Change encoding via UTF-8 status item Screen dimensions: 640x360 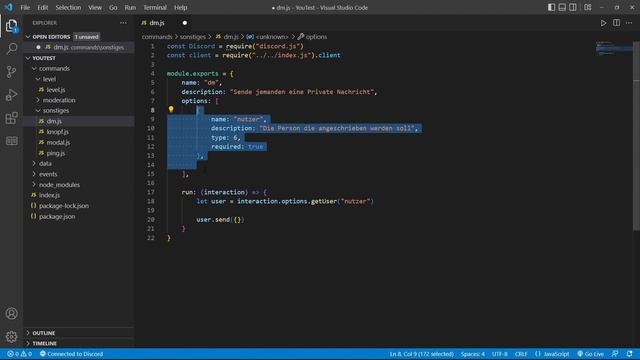[500, 354]
